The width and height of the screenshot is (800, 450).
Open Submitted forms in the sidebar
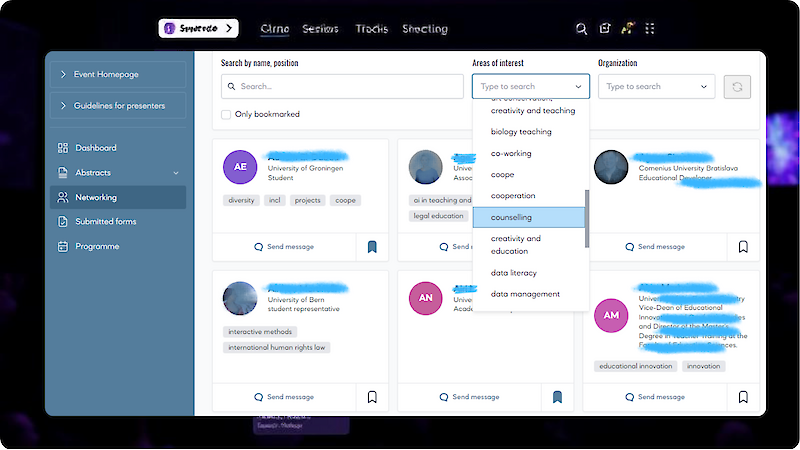point(105,221)
